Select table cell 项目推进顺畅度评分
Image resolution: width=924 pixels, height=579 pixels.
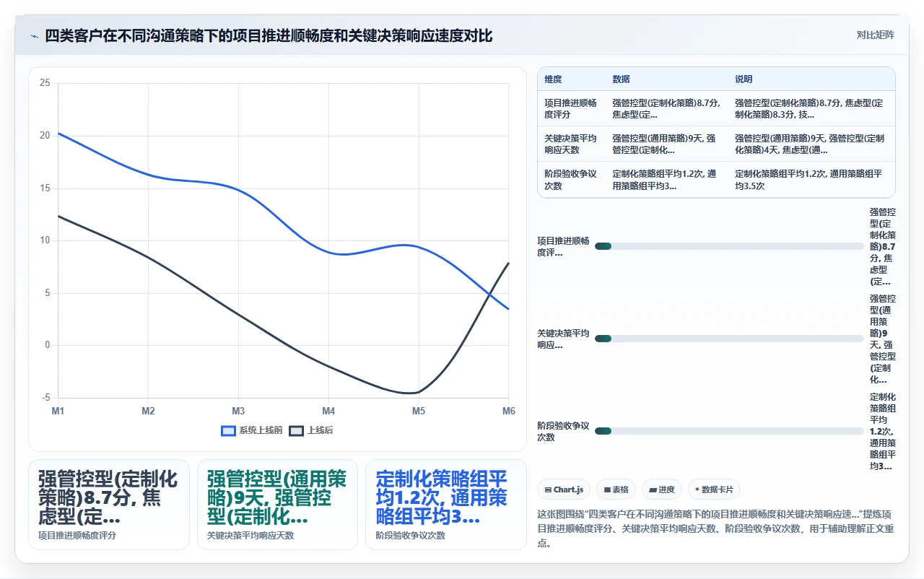coord(570,108)
